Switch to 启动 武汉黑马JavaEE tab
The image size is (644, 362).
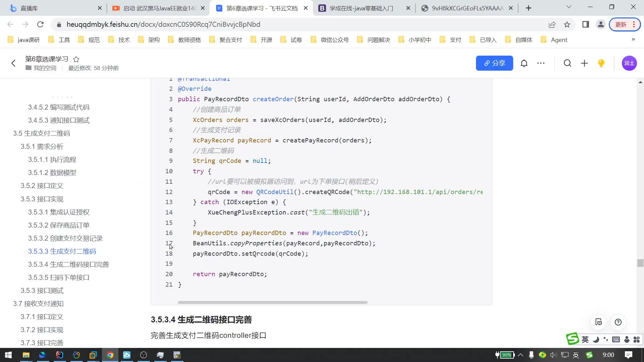coord(159,8)
